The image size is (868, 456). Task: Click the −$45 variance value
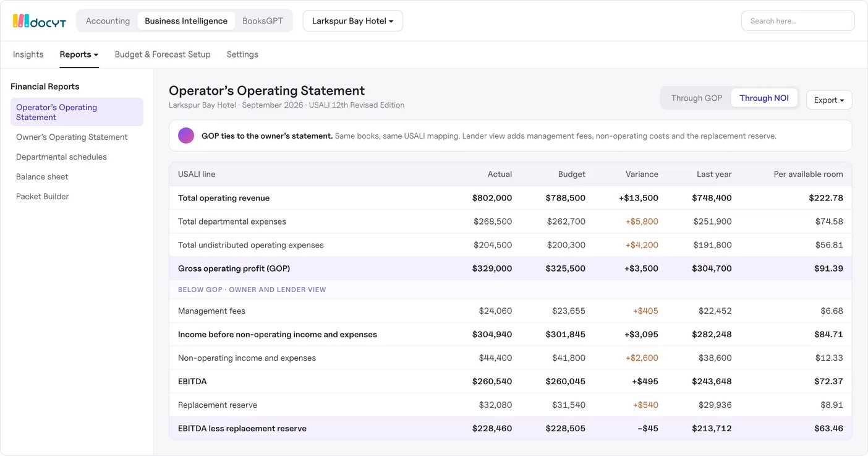point(648,429)
